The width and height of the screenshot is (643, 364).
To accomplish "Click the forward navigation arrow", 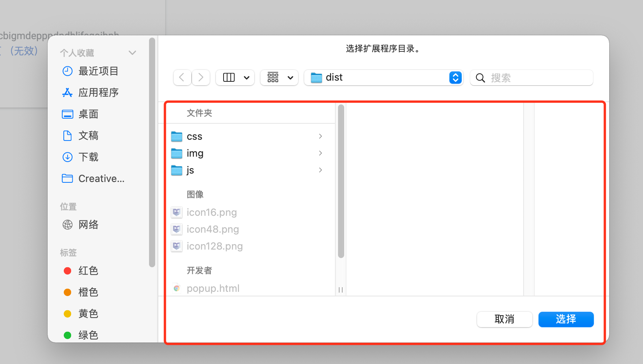I will coord(201,78).
